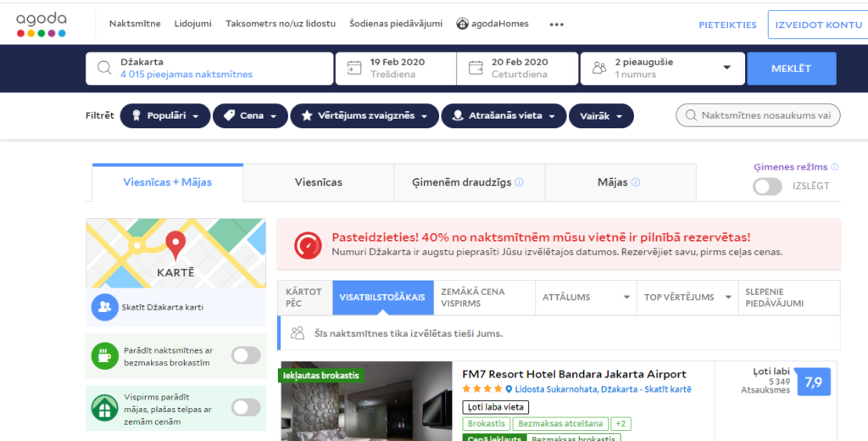
Task: Click the search magnifier icon in destination field
Action: pyautogui.click(x=104, y=68)
